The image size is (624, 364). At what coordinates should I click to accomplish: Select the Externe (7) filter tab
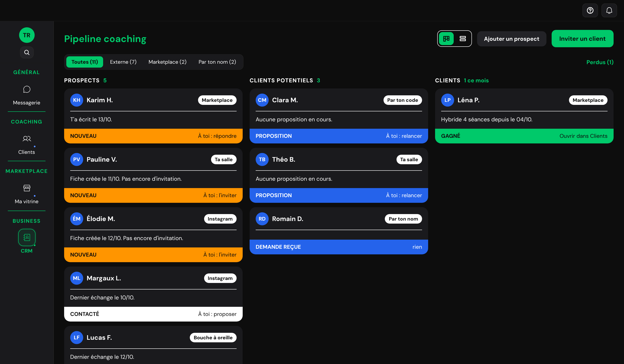pos(123,62)
